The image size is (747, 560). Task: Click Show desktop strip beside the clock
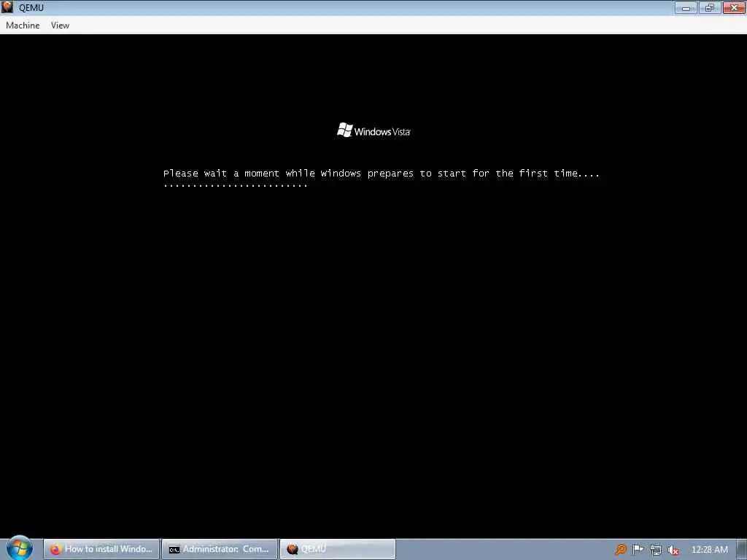[x=741, y=550]
